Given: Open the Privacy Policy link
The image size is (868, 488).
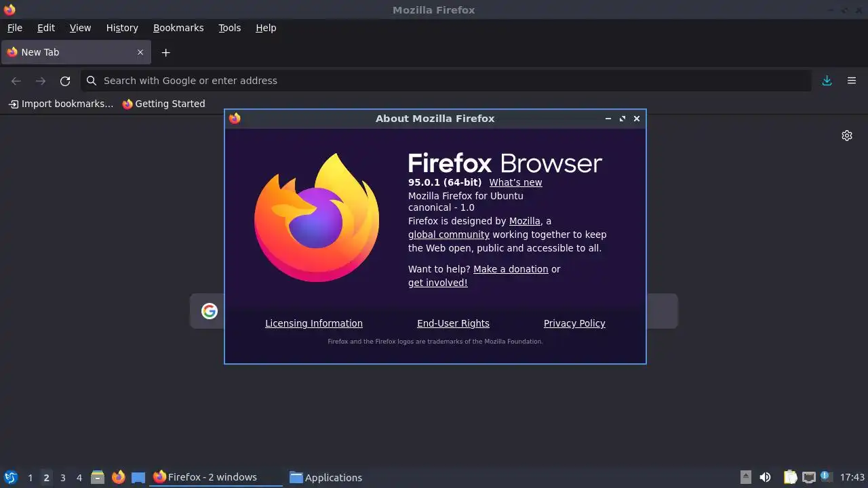Looking at the screenshot, I should (x=574, y=323).
